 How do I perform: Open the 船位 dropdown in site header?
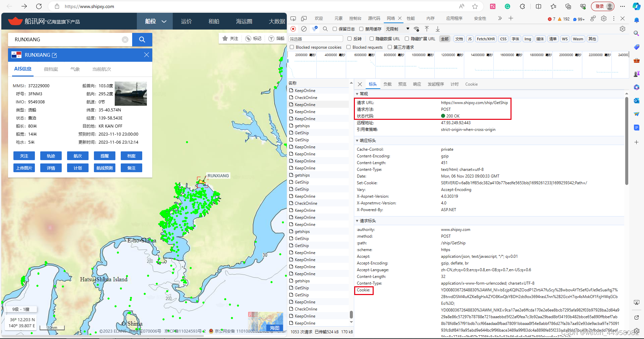pos(155,21)
